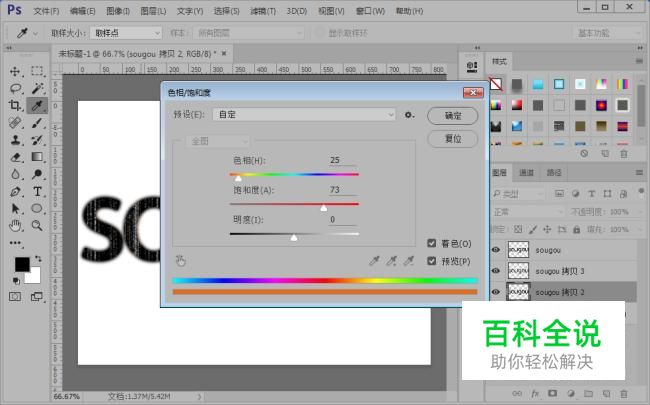Toggle lock transparent pixels icon

[x=518, y=229]
